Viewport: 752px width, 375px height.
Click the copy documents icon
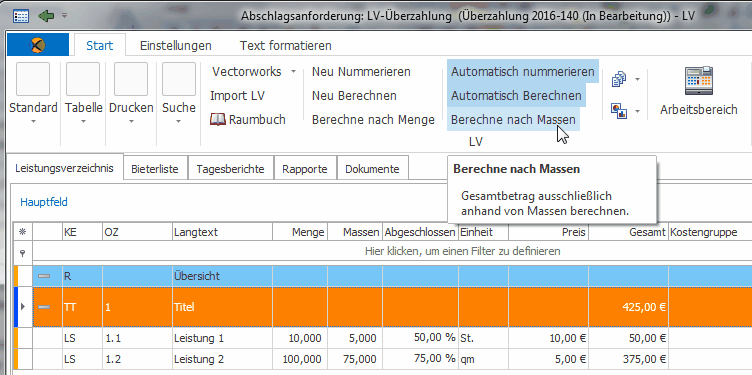(619, 79)
